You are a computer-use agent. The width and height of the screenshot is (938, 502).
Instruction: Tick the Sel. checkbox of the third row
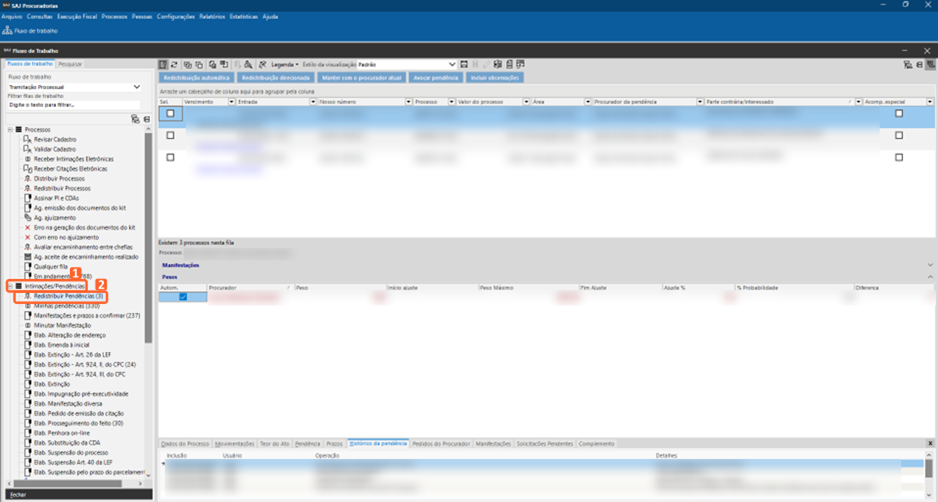coord(171,157)
